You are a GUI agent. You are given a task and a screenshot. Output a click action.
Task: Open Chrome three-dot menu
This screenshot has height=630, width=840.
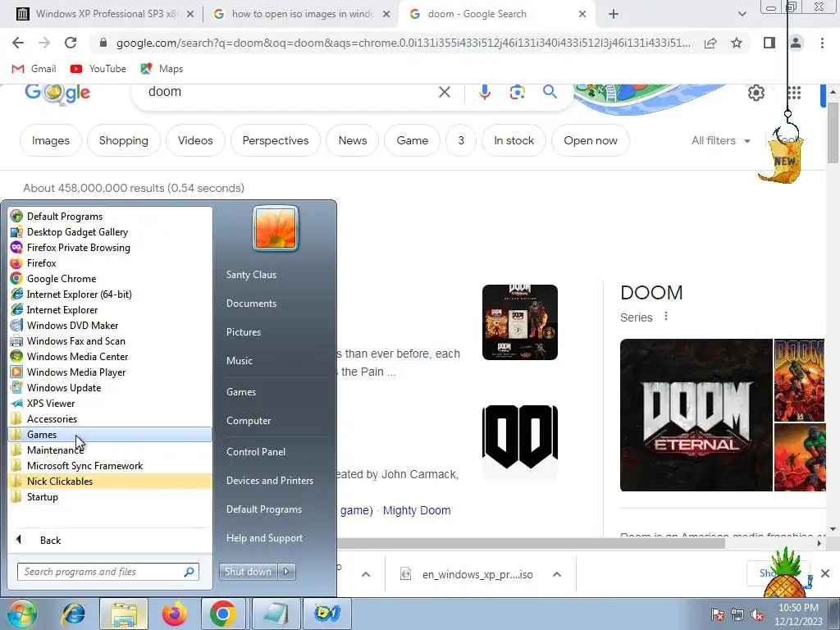[822, 43]
